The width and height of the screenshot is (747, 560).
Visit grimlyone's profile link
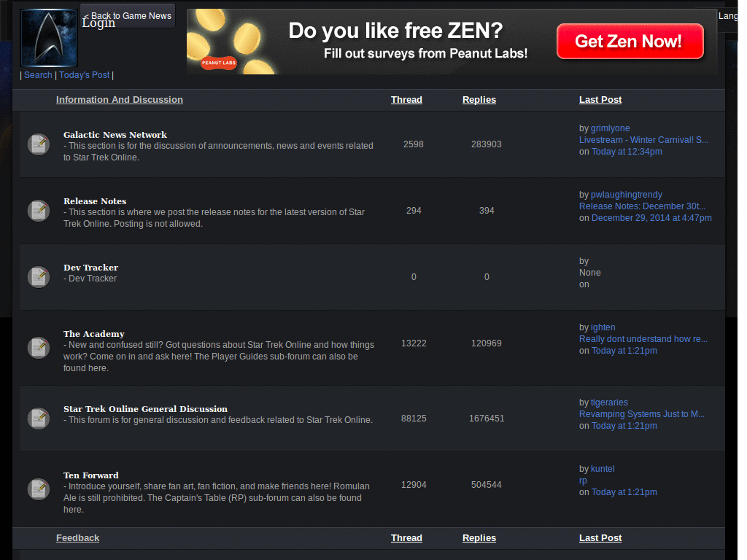(x=610, y=128)
